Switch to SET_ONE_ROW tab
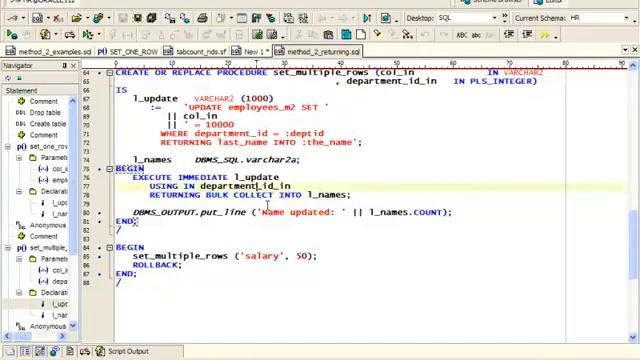The image size is (640, 360). coord(128,52)
